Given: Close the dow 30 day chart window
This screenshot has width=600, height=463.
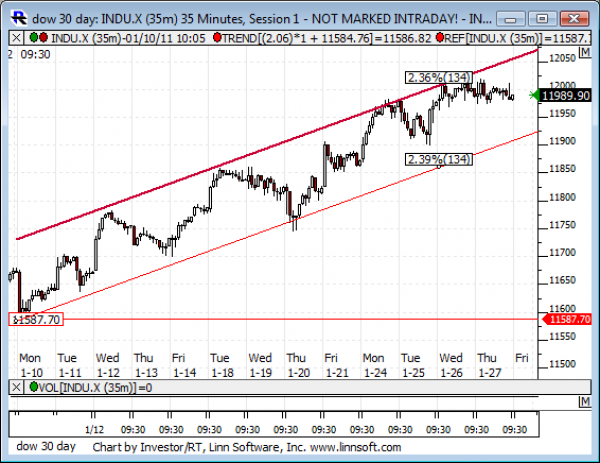Looking at the screenshot, I should [574, 19].
